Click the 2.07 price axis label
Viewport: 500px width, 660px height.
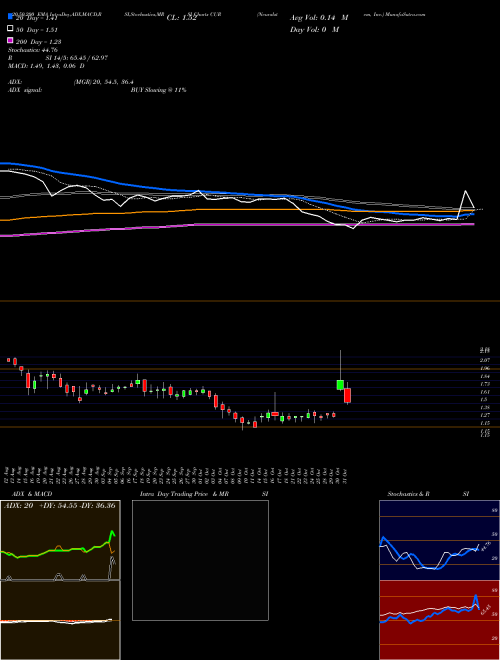[485, 360]
